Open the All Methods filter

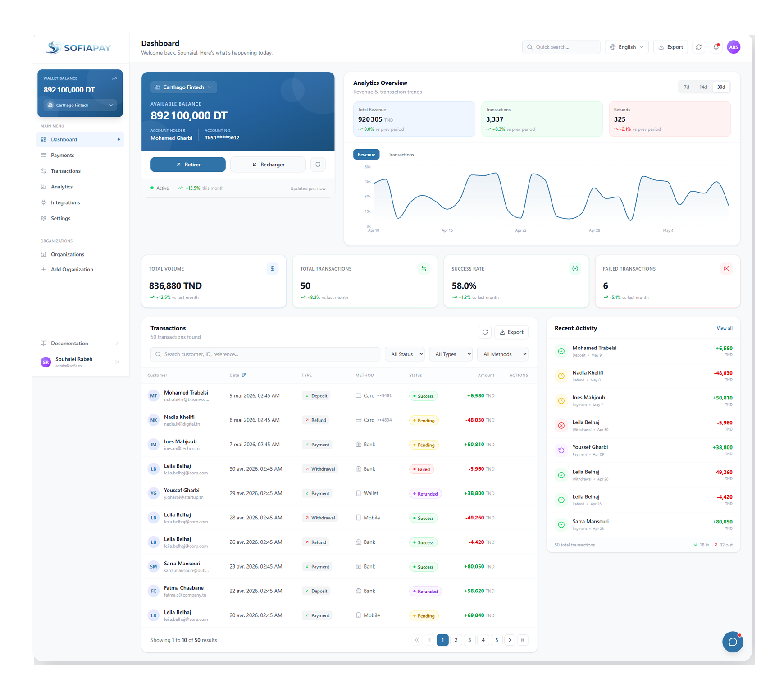[503, 354]
